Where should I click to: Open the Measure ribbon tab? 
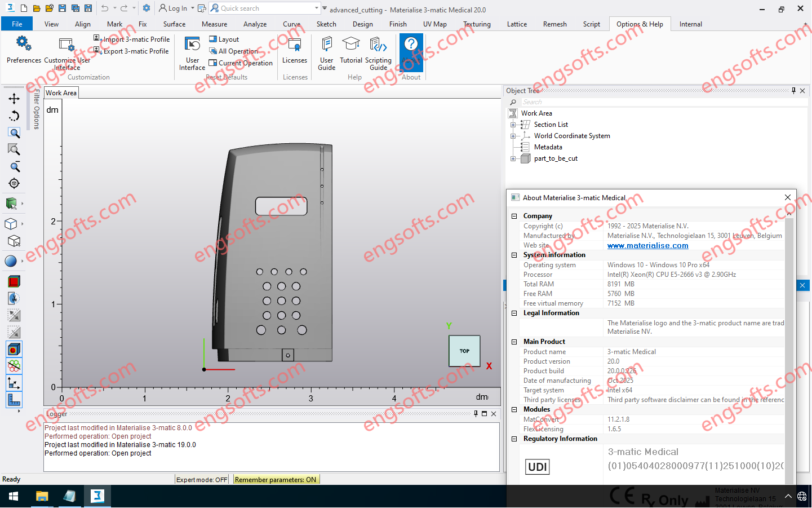click(214, 24)
